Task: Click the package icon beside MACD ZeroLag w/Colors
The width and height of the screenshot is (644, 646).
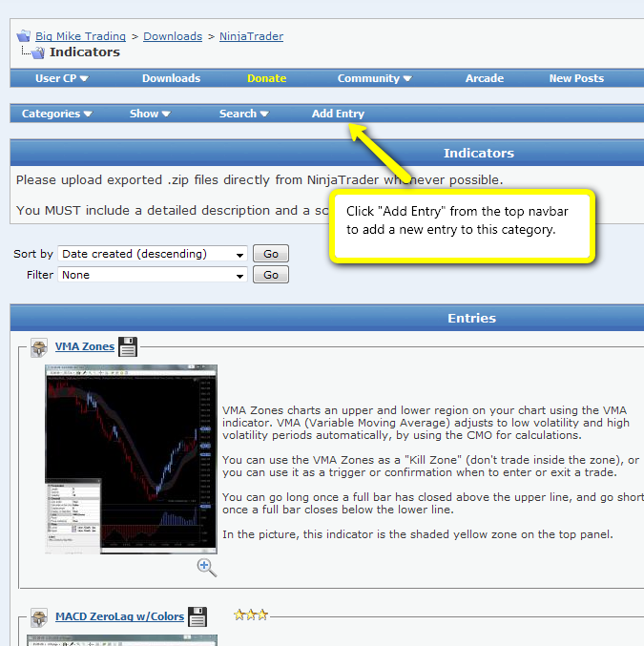Action: coord(39,617)
